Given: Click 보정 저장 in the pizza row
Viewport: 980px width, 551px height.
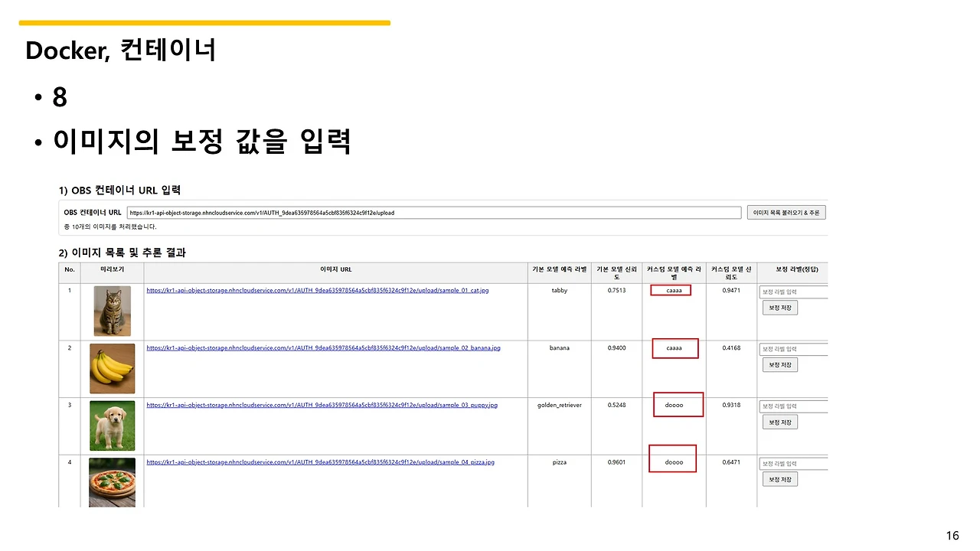Looking at the screenshot, I should pos(780,479).
